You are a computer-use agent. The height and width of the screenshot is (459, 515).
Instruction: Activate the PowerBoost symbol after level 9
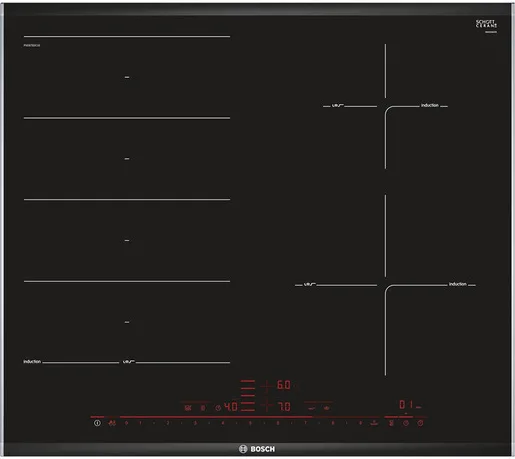click(x=374, y=423)
